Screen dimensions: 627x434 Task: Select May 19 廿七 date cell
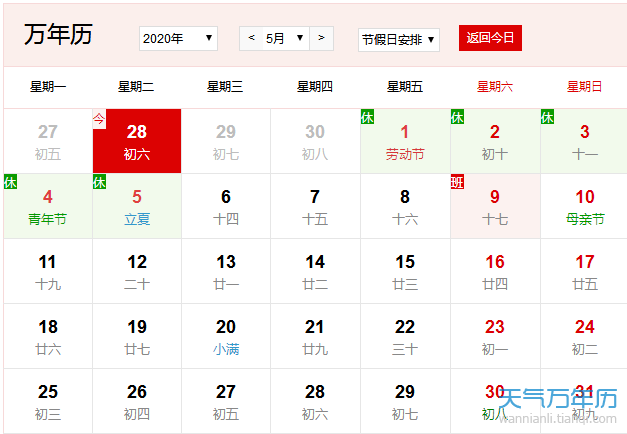tap(137, 336)
